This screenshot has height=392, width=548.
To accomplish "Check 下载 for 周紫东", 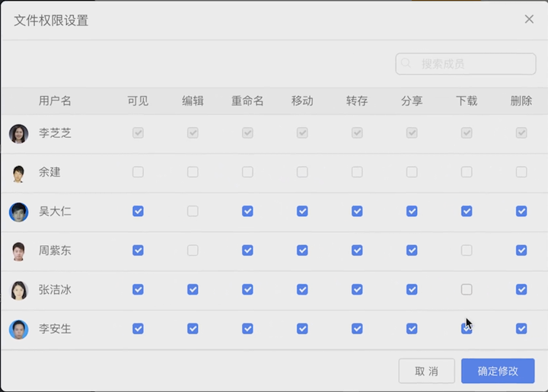I will click(467, 250).
